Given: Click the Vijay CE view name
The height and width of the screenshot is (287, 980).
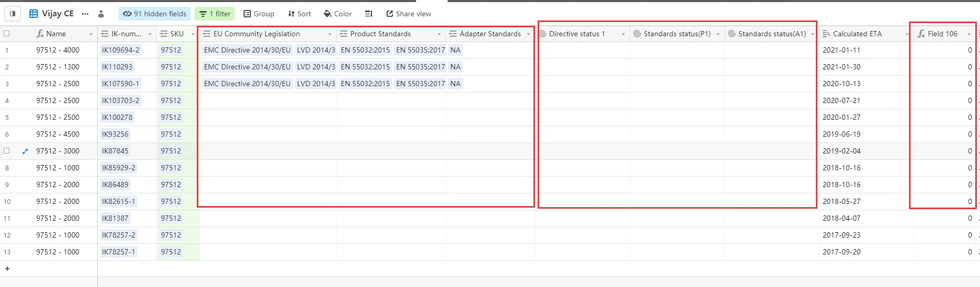Looking at the screenshot, I should coord(58,14).
